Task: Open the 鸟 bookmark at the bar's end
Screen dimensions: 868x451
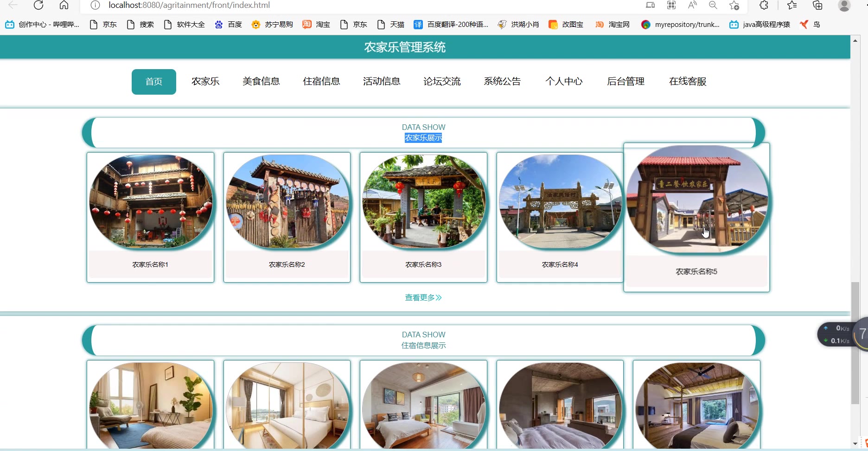Action: [x=810, y=25]
